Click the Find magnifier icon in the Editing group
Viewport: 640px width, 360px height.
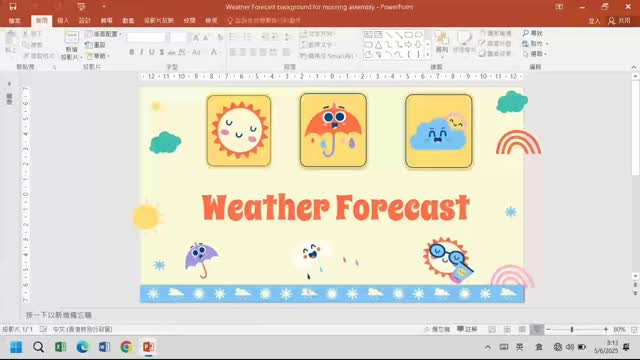pyautogui.click(x=526, y=33)
